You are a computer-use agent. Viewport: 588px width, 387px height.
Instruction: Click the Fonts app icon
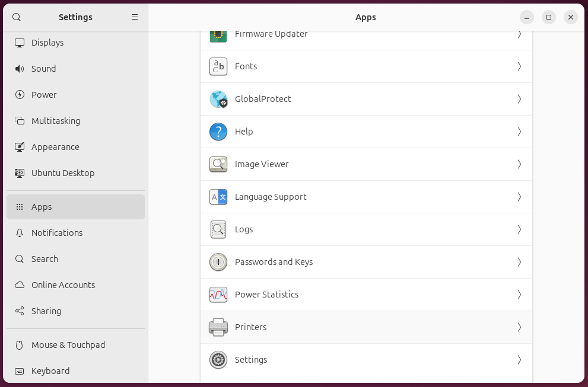click(x=218, y=66)
